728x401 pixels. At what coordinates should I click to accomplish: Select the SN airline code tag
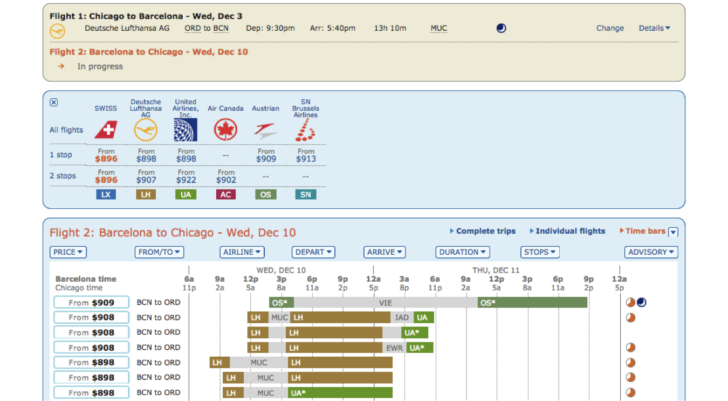[306, 194]
